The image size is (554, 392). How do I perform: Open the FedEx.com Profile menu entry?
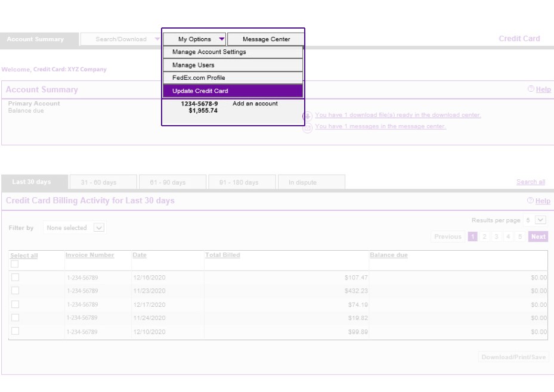pos(233,77)
